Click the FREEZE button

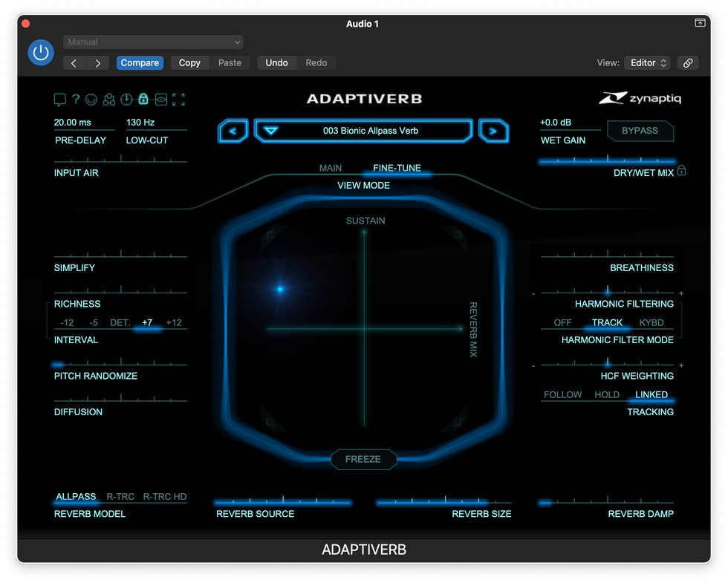(363, 459)
